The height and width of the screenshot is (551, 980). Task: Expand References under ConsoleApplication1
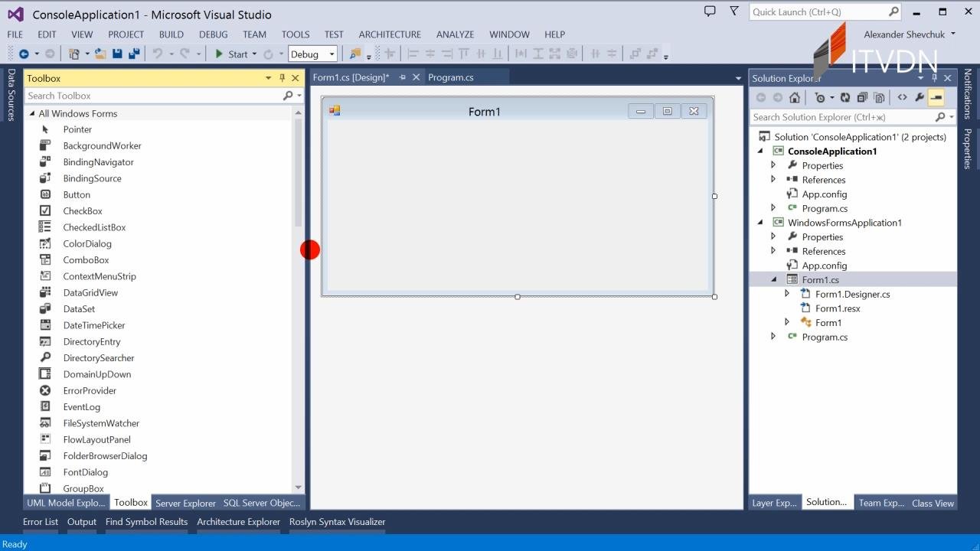point(773,180)
